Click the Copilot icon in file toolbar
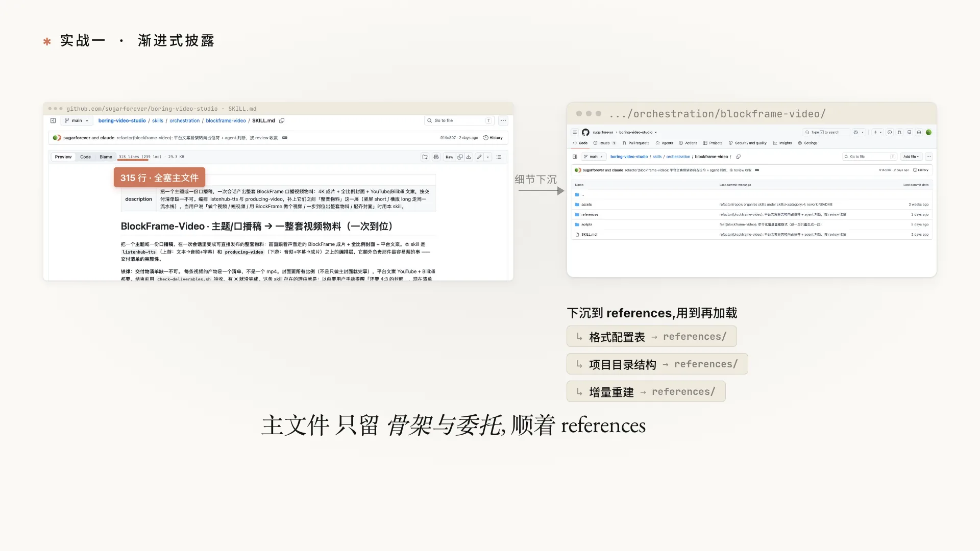The width and height of the screenshot is (980, 551). coord(436,157)
